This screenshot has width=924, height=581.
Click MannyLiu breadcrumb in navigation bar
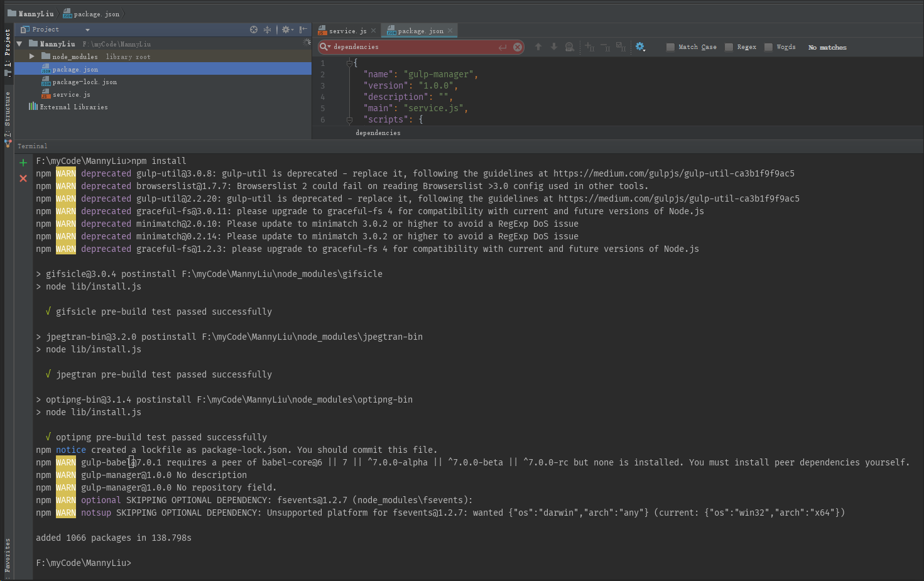[x=30, y=13]
